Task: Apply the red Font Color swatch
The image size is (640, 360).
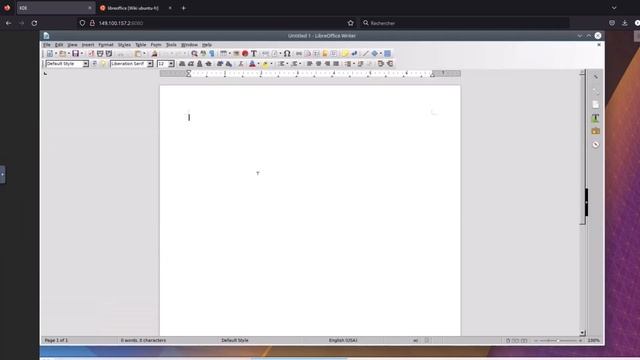Action: coord(252,64)
